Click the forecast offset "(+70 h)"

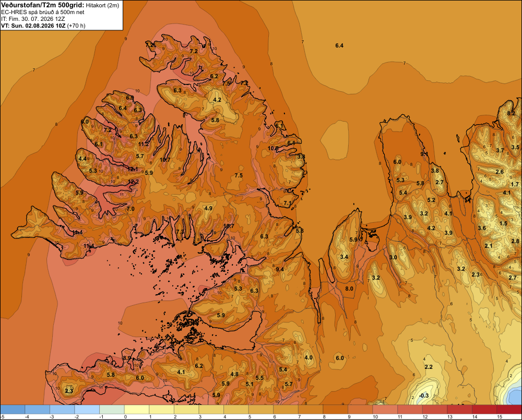click(x=76, y=26)
